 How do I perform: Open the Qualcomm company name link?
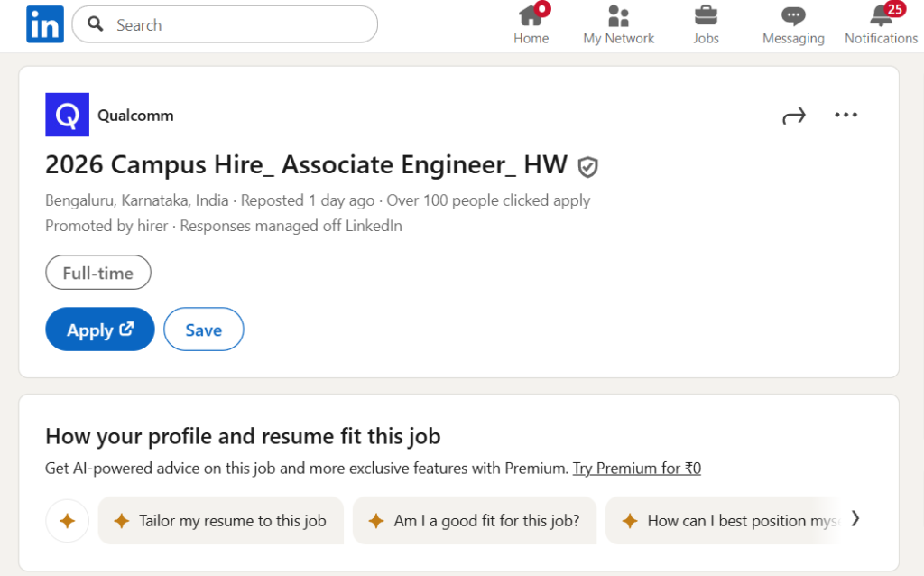[x=135, y=116]
